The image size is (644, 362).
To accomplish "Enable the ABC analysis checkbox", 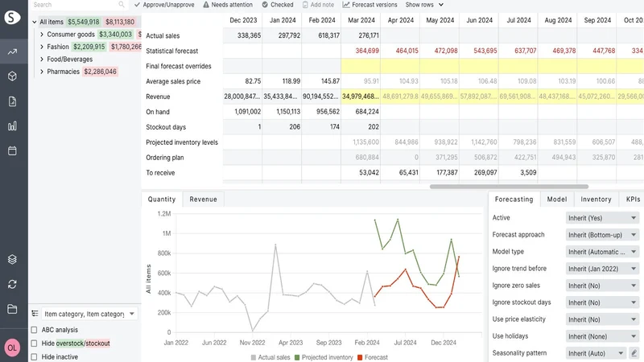I will pos(34,330).
